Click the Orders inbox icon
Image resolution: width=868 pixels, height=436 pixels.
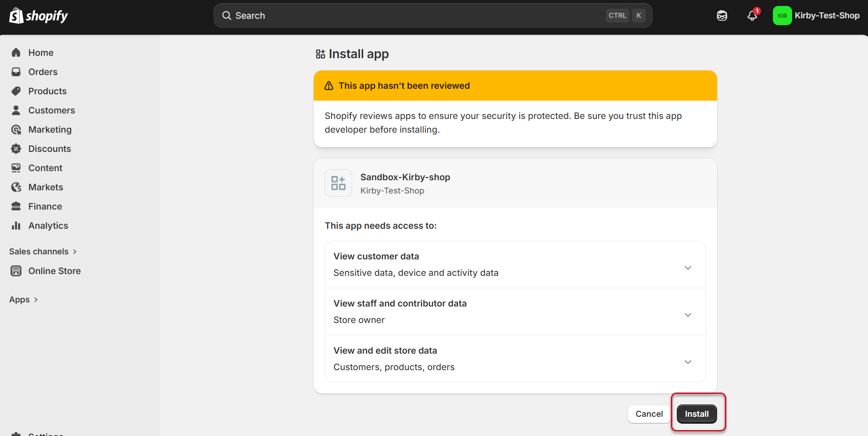(x=16, y=72)
